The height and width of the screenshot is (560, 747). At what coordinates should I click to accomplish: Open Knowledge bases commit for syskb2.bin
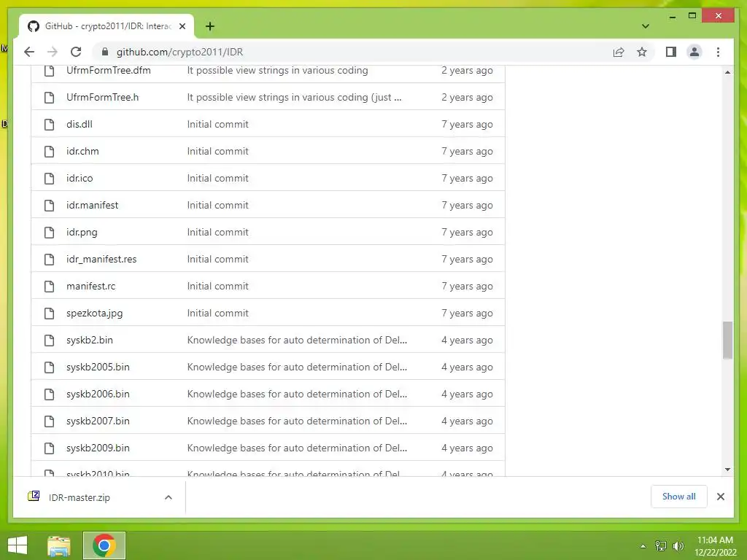[297, 340]
